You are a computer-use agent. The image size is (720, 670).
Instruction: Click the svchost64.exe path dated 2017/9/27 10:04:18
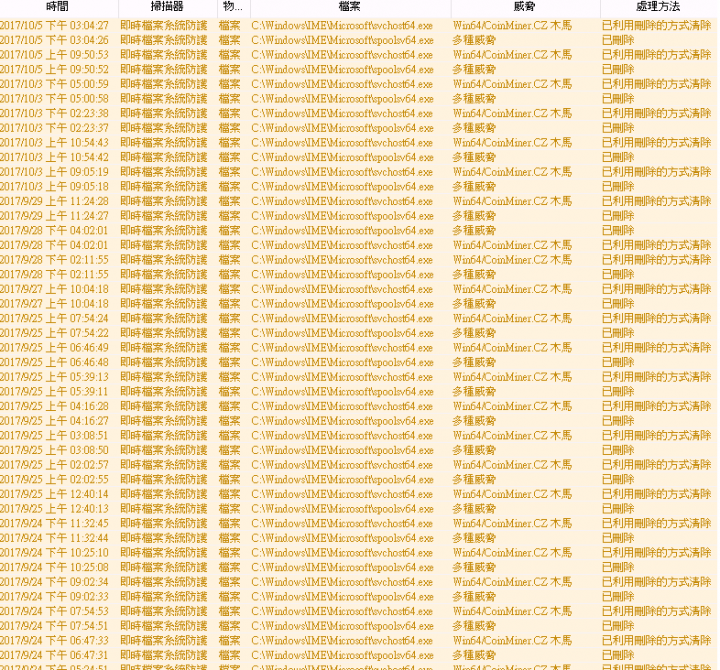(343, 289)
